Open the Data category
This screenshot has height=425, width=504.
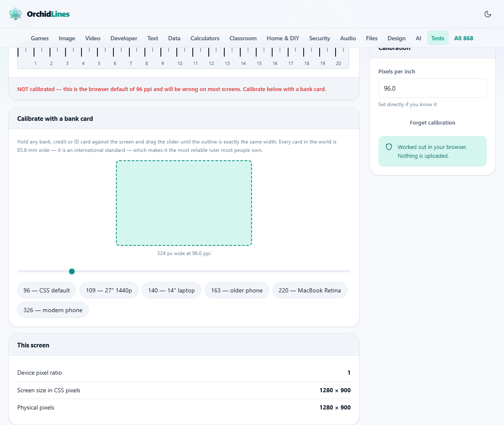(174, 38)
